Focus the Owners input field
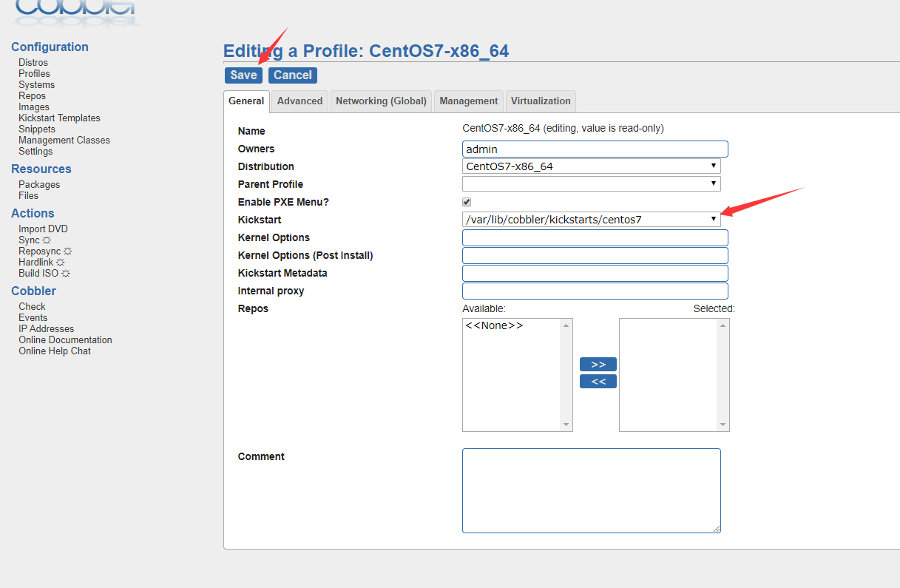Image resolution: width=900 pixels, height=588 pixels. click(595, 149)
